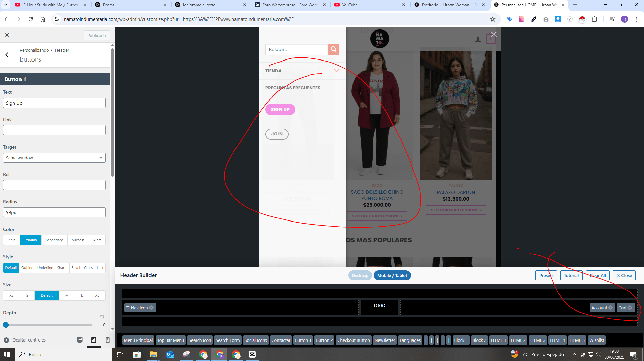Viewport: 644px width, 361px height.
Task: Switch to desktop preview device icon
Action: (80, 340)
